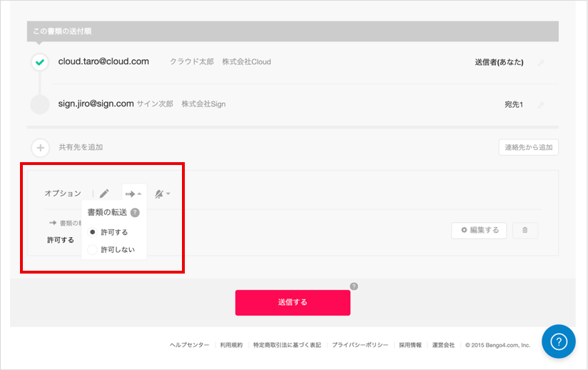Click クラウド太郎 name text
The width and height of the screenshot is (588, 370).
192,61
